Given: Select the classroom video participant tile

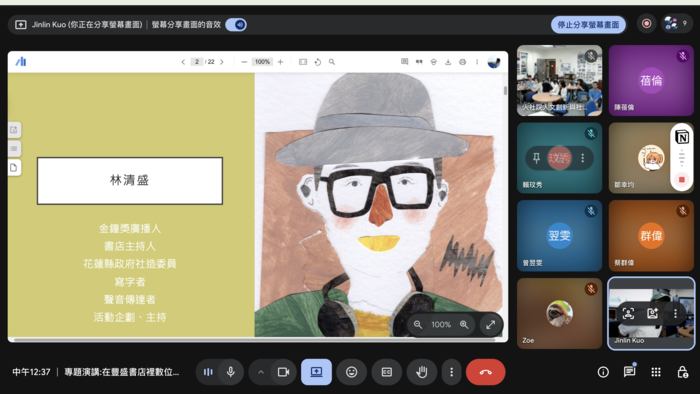Looking at the screenshot, I should 559,80.
